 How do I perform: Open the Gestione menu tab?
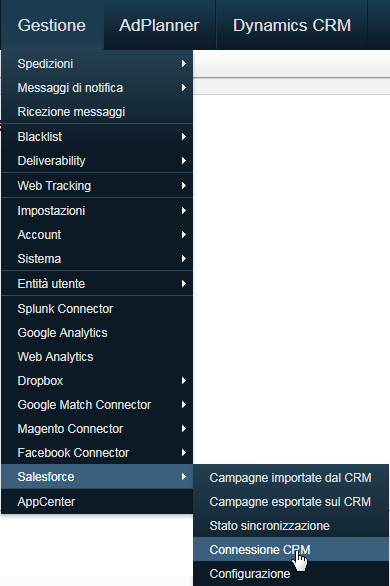(x=52, y=25)
